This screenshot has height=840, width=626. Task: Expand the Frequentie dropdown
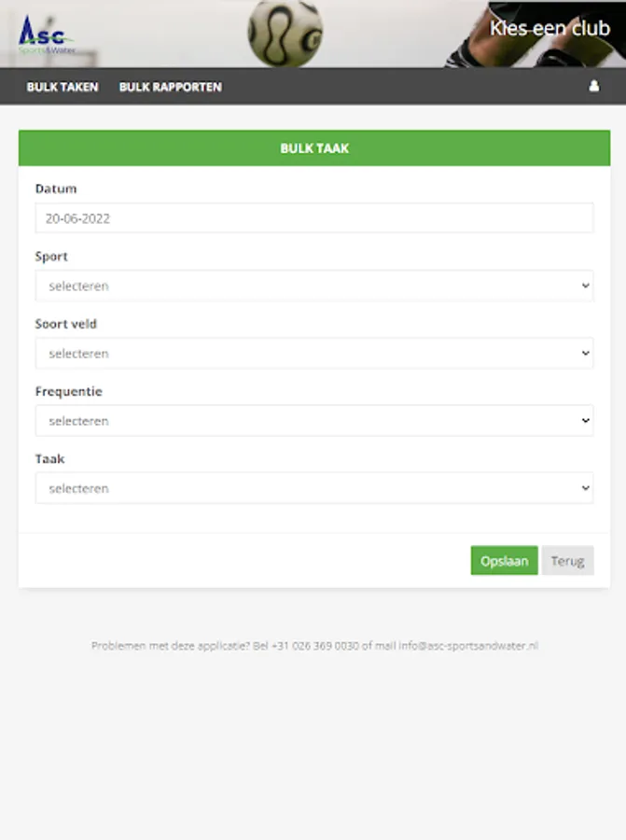click(x=313, y=421)
